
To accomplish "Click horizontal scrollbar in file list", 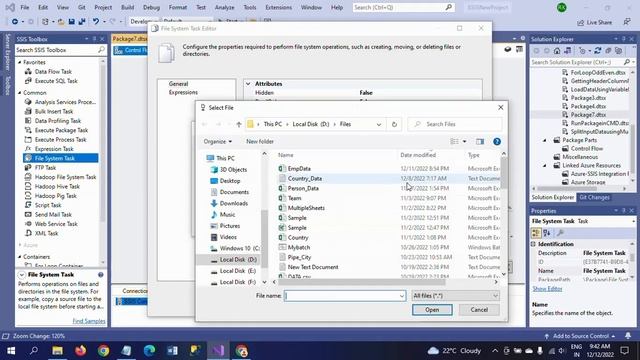I will click(x=363, y=282).
